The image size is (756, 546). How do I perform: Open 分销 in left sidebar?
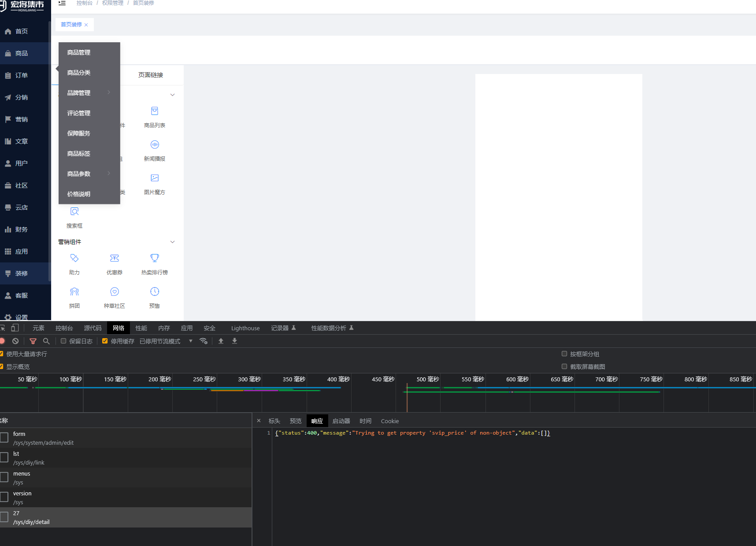click(26, 97)
